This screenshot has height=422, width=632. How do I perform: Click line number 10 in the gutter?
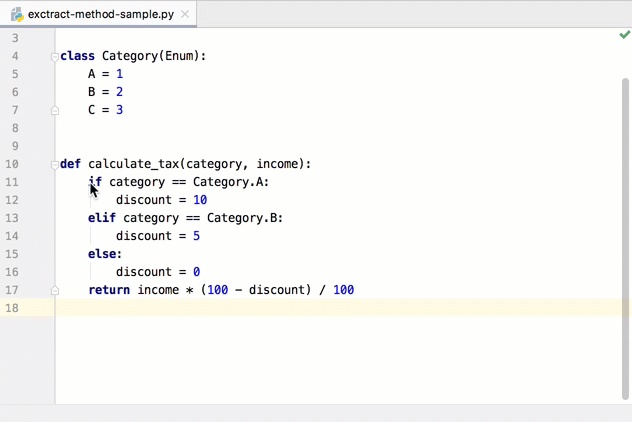tap(12, 164)
